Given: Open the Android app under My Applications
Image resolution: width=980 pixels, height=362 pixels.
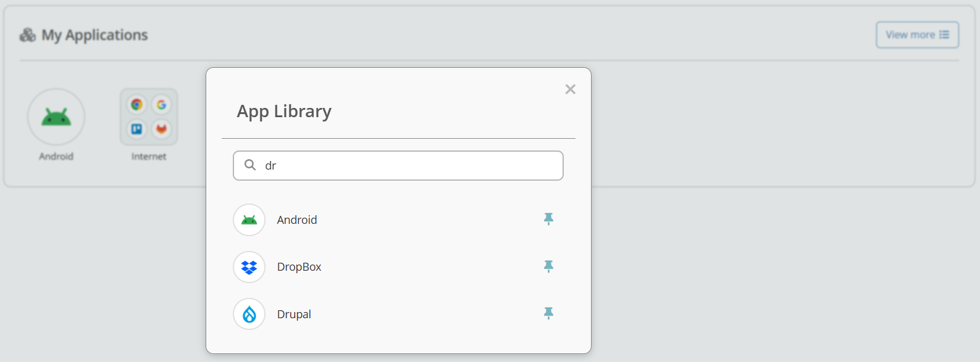Looking at the screenshot, I should [56, 117].
